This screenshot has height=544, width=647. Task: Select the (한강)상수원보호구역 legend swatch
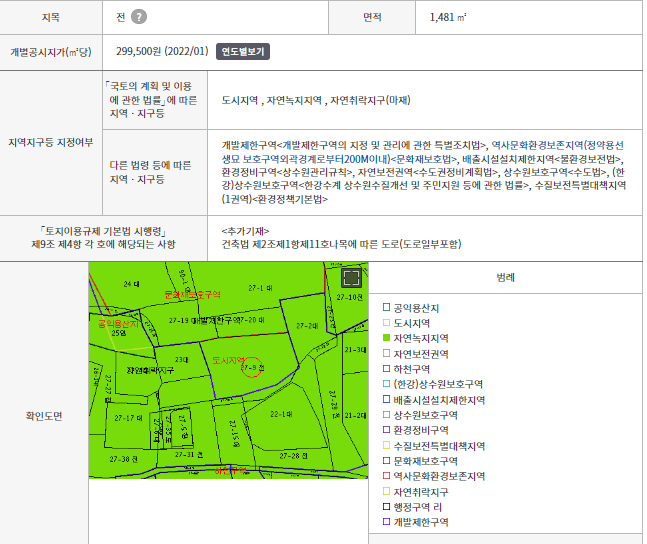[386, 383]
